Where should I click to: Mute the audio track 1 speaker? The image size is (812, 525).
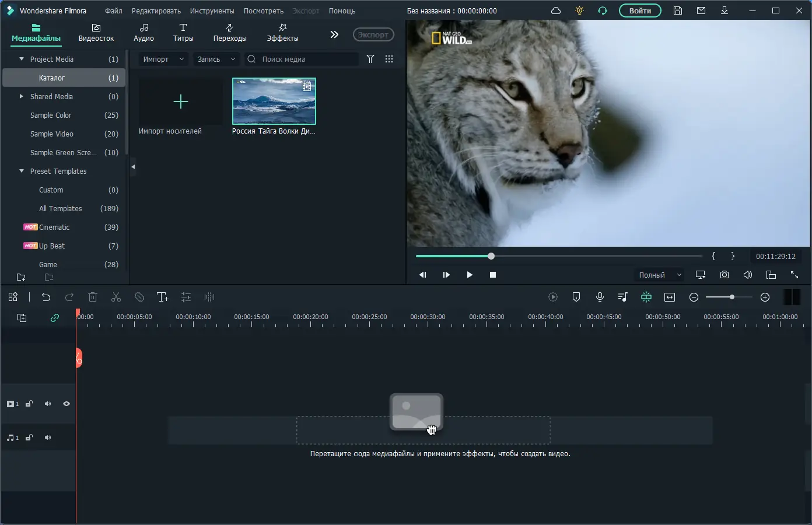48,437
